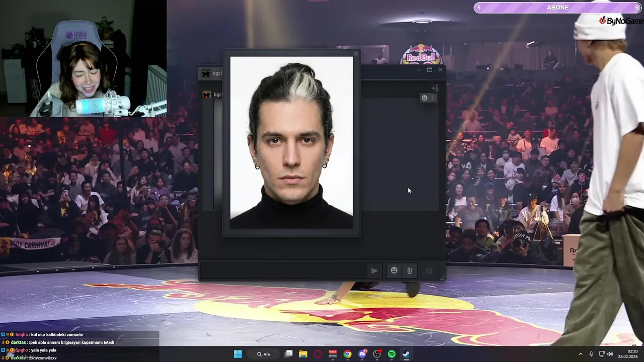Click the system tray microphone icon
This screenshot has height=362, width=644.
click(591, 354)
